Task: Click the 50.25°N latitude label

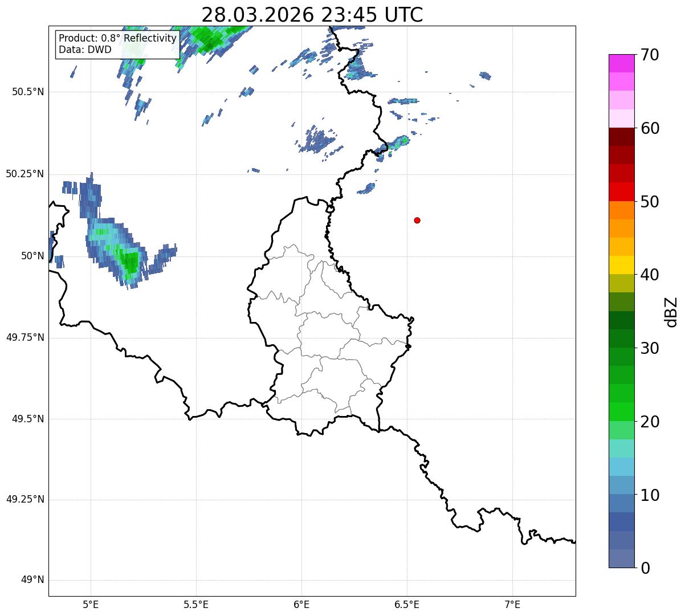Action: [x=25, y=174]
